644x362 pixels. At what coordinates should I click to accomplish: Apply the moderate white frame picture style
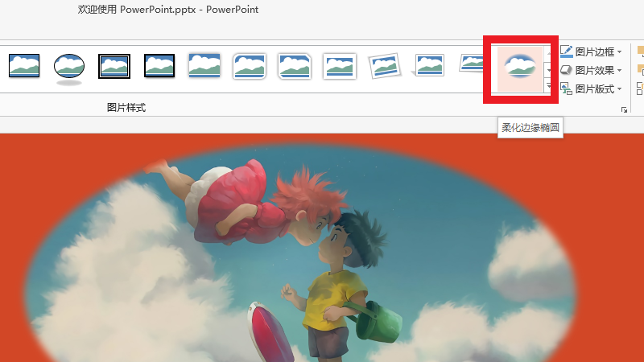pyautogui.click(x=340, y=66)
